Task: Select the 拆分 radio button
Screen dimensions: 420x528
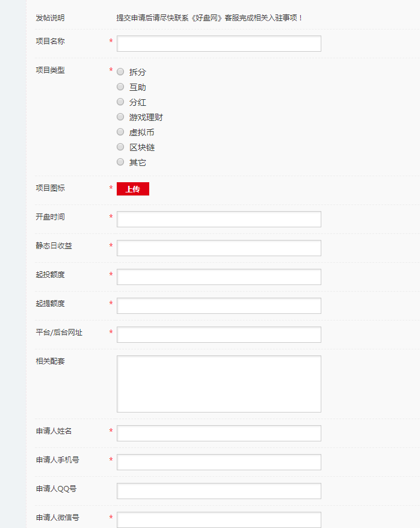Action: point(120,72)
